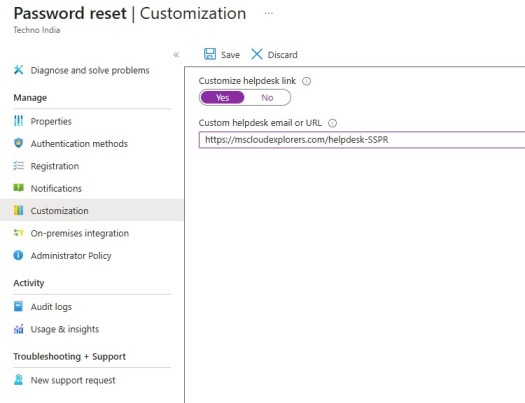Viewport: 525px width, 403px height.
Task: Click the custom helpdesk URL input field
Action: [362, 140]
